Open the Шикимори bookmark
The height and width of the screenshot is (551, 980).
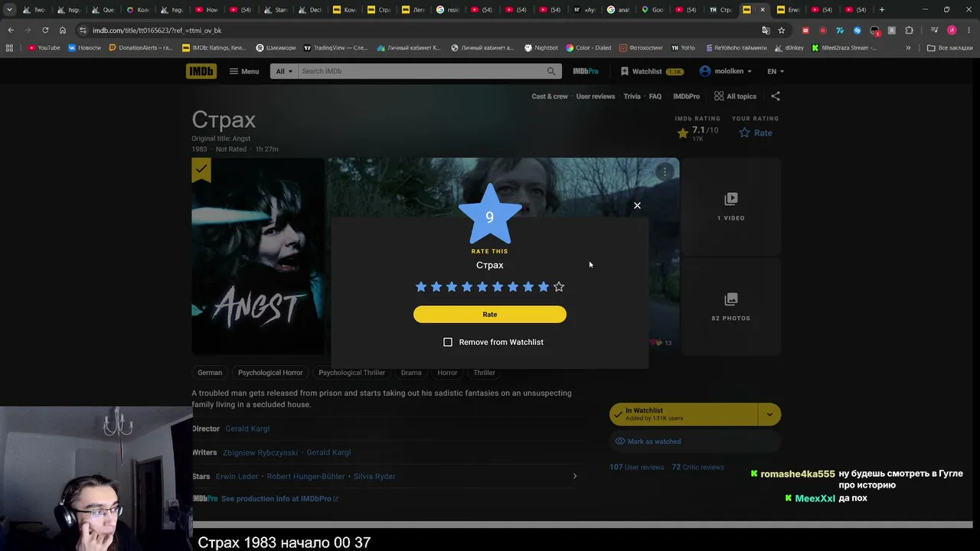(x=276, y=47)
